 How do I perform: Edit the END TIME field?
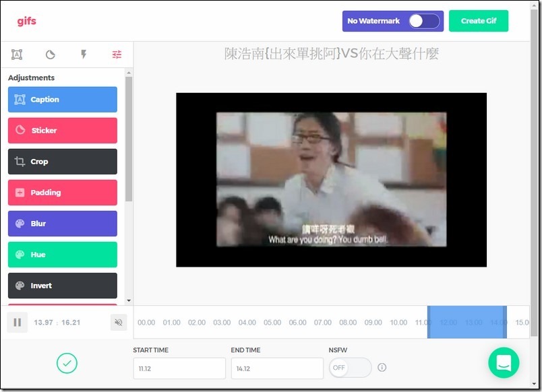(x=277, y=368)
